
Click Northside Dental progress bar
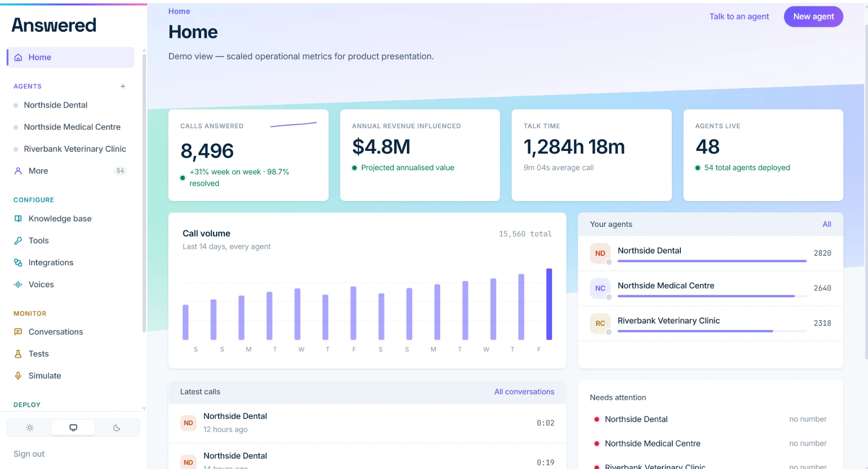point(712,261)
